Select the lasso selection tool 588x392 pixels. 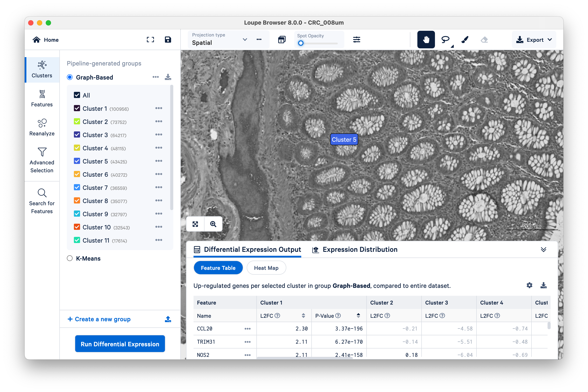[445, 40]
